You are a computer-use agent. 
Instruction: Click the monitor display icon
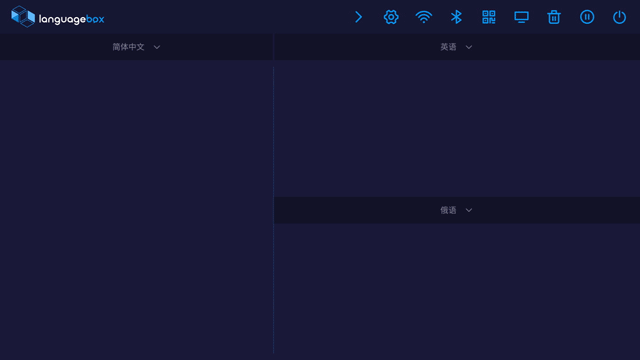point(522,17)
